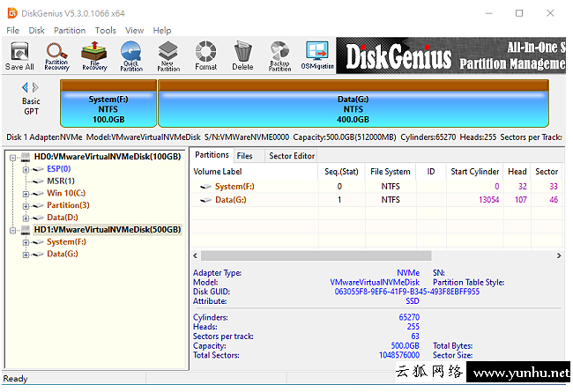Launch the OSMigration tool

[x=317, y=55]
